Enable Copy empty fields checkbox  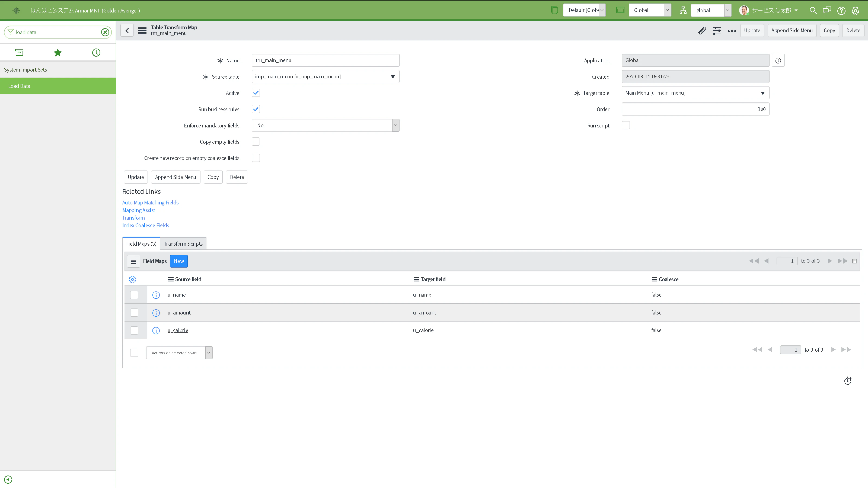point(256,142)
